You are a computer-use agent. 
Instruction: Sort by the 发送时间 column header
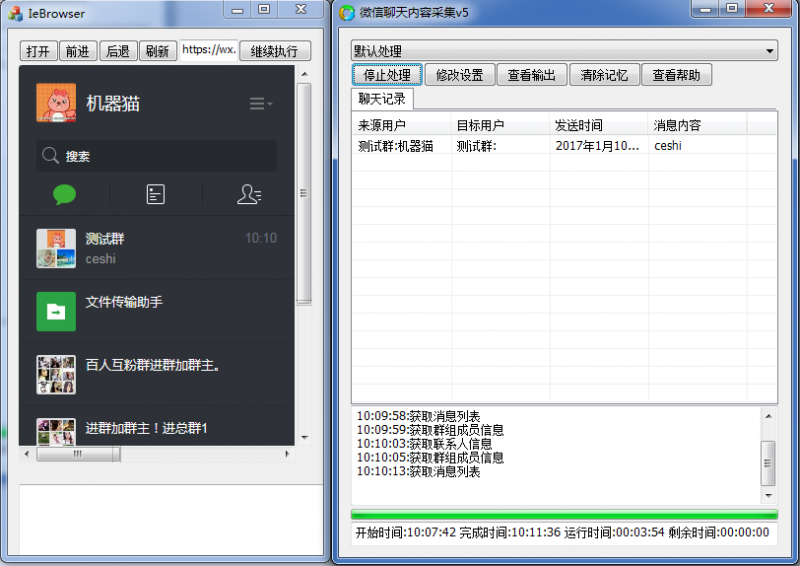coord(599,125)
